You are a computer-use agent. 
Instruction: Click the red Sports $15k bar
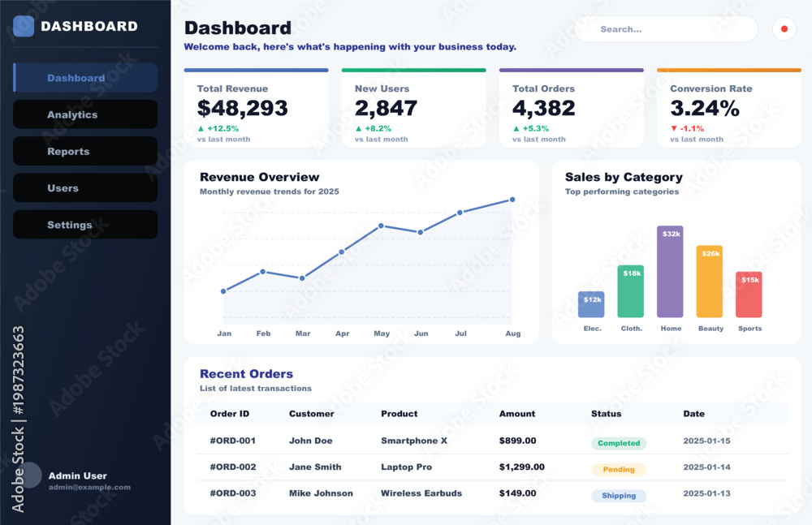tap(749, 295)
